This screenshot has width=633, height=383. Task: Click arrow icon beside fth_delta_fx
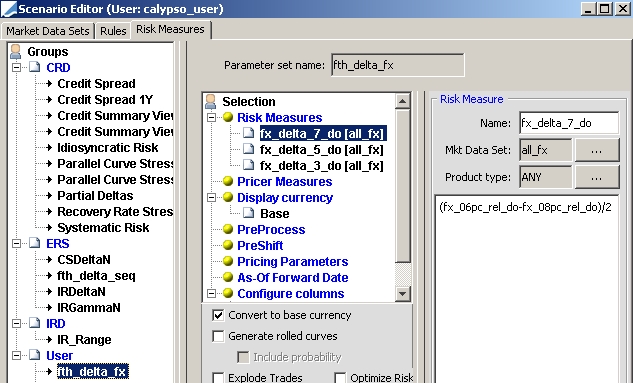pos(49,371)
